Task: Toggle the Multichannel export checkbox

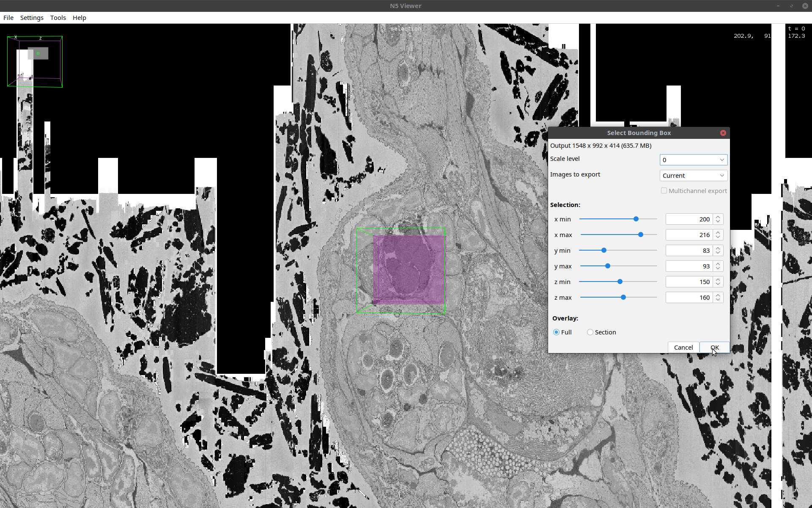Action: click(x=664, y=191)
